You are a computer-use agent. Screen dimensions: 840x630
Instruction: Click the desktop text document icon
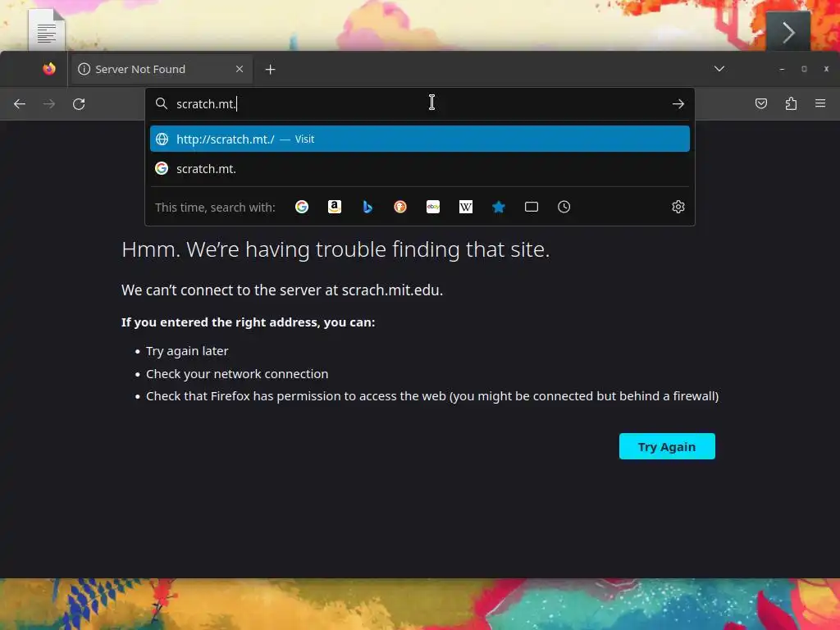point(47,30)
